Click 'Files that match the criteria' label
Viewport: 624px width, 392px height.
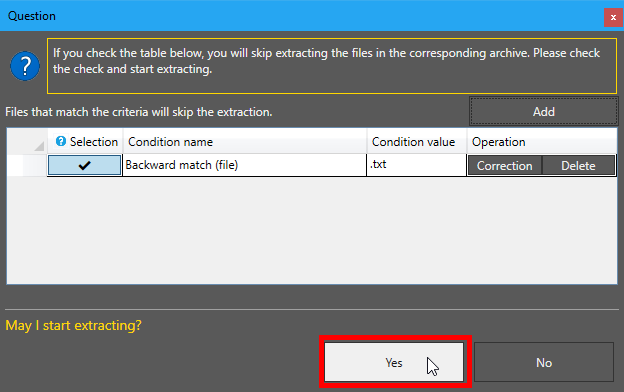coord(138,112)
